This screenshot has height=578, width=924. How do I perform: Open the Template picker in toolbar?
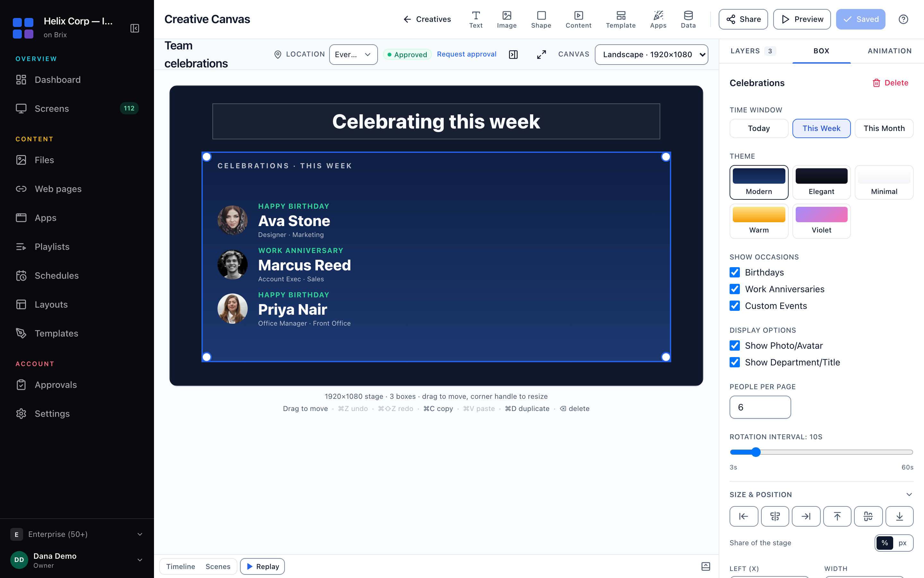point(620,19)
